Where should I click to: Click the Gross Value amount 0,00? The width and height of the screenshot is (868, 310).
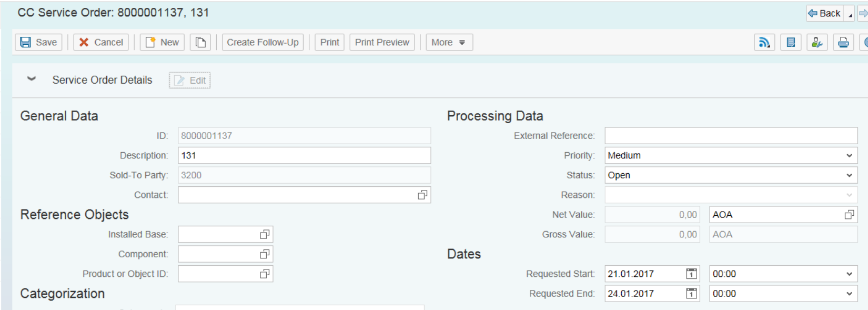click(x=652, y=234)
